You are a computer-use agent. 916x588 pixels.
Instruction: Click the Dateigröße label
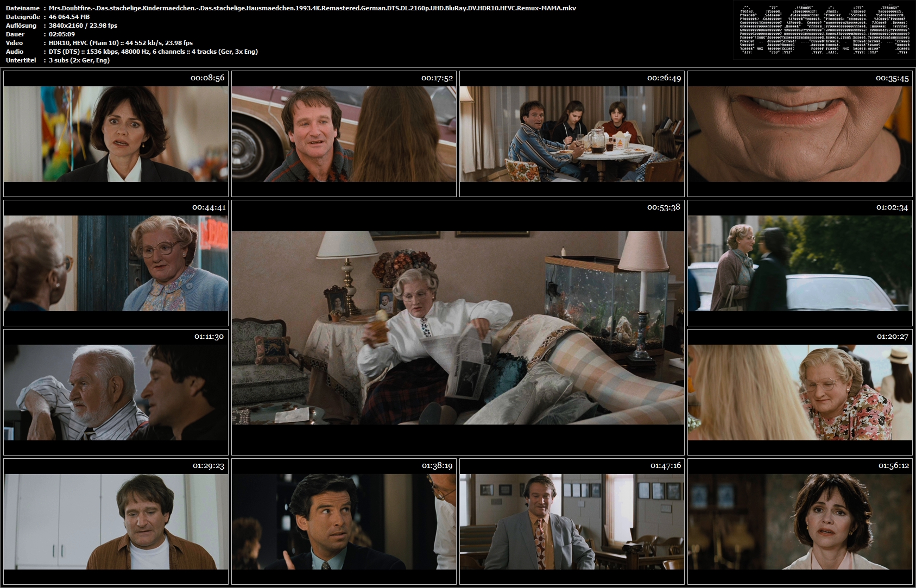pos(23,17)
